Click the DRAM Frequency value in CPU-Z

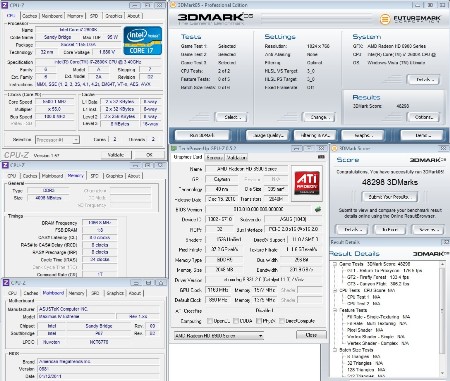pos(99,222)
